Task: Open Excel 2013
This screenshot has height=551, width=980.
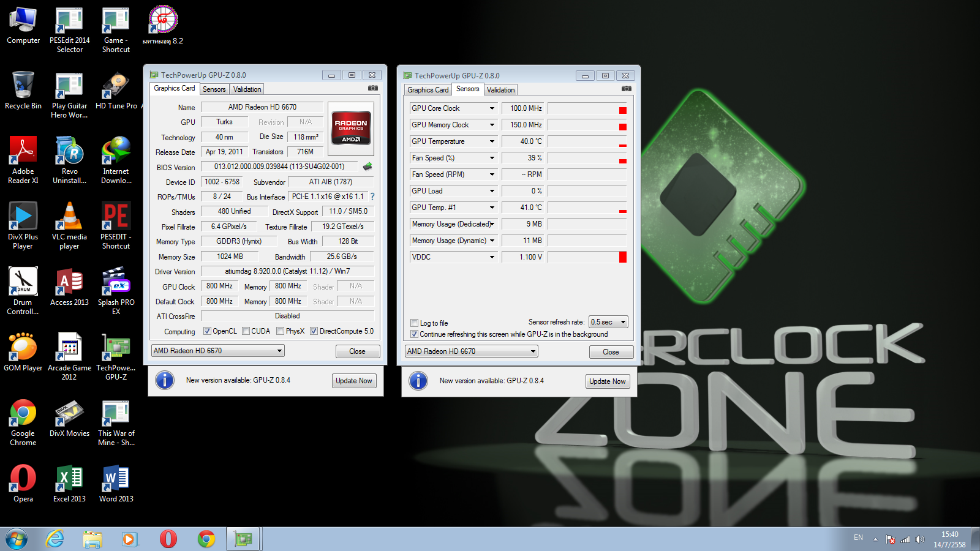Action: 70,483
